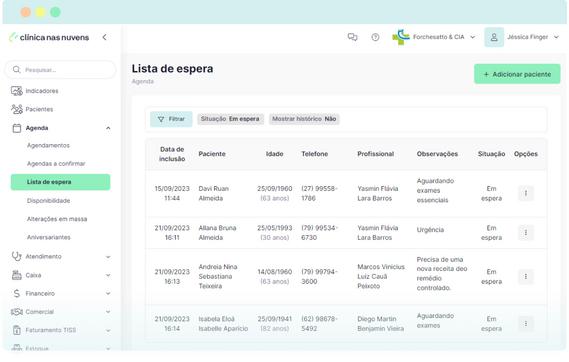Click the Forchesatto & CIA clinic logo

(401, 37)
